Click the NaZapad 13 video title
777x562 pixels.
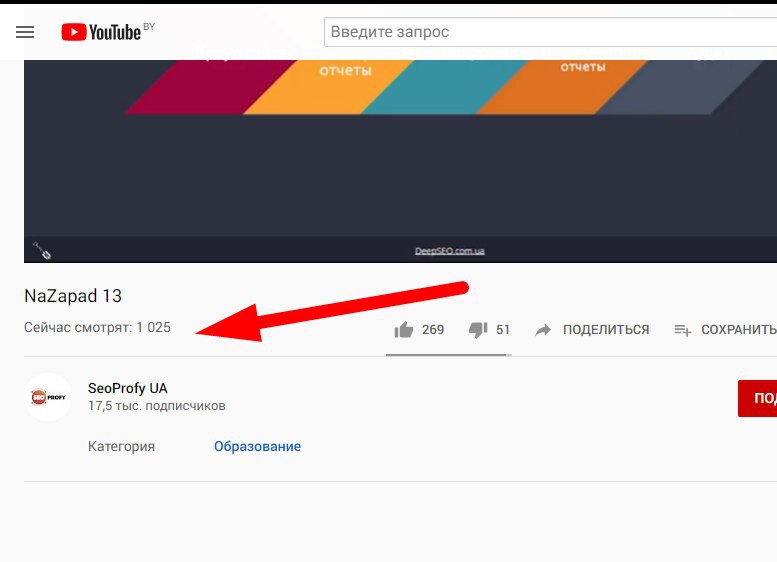click(73, 296)
